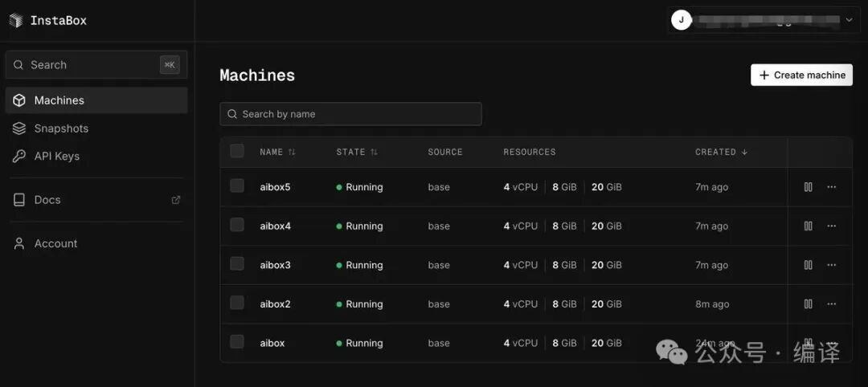Expand the account dropdown chevron
Screen dimensions: 868x387
849,20
